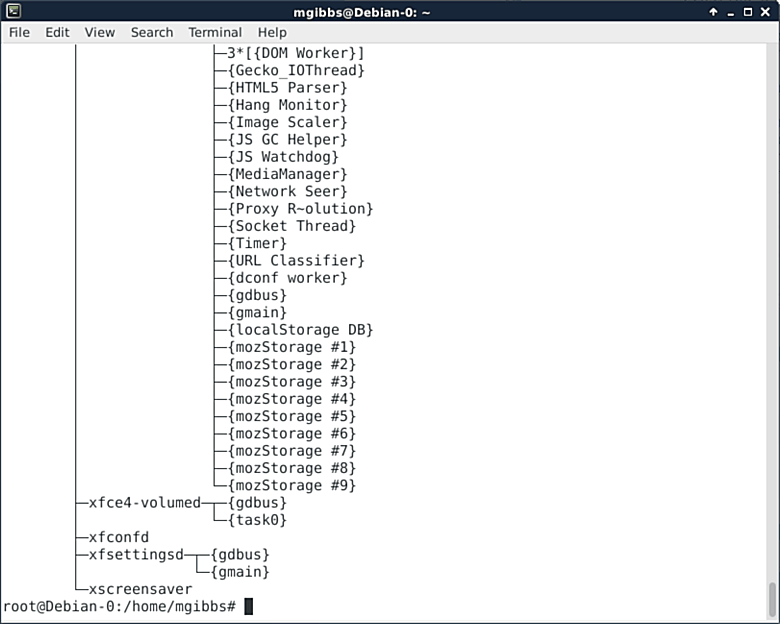
Task: Click the empty scrollbar track above the thumb
Action: point(772,300)
